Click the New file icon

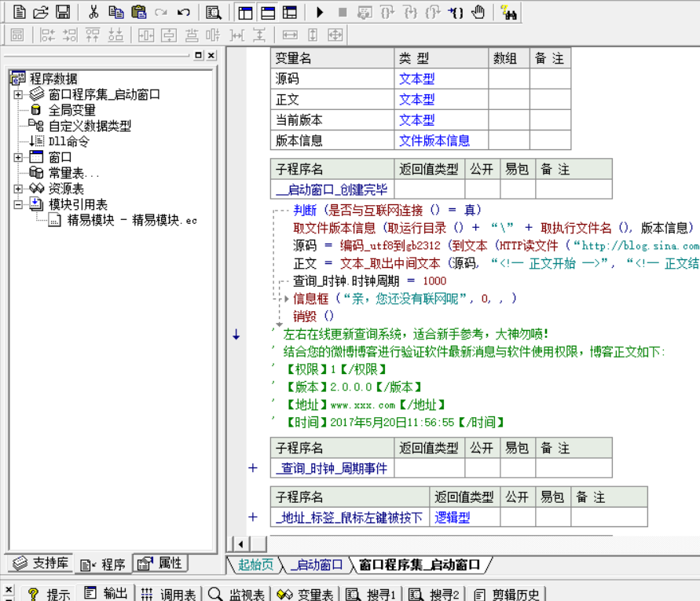[19, 12]
